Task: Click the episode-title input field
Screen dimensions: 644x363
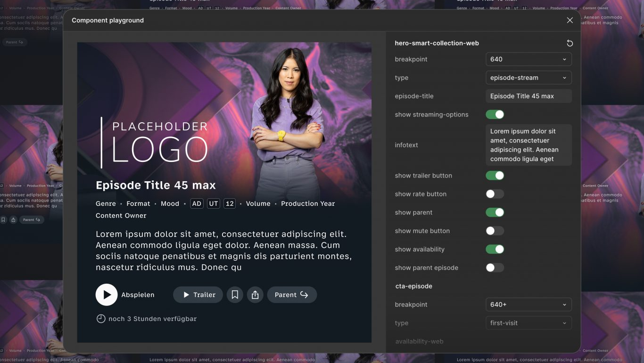Action: (x=528, y=96)
